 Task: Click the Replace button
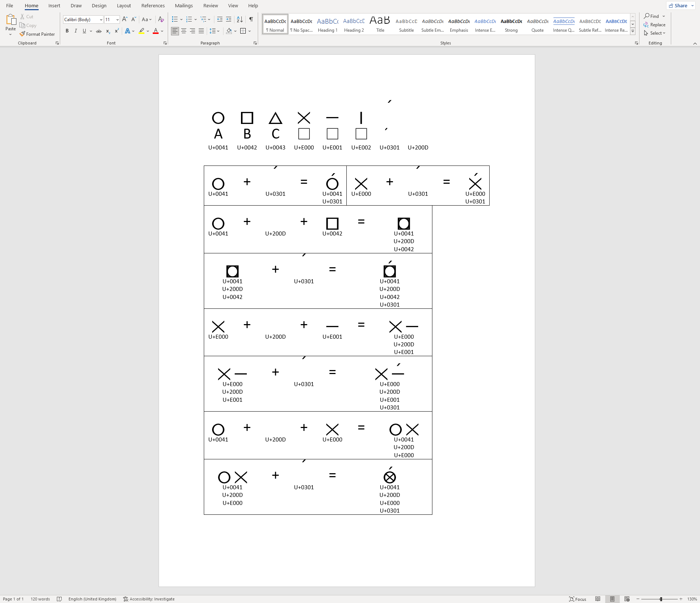(x=654, y=24)
